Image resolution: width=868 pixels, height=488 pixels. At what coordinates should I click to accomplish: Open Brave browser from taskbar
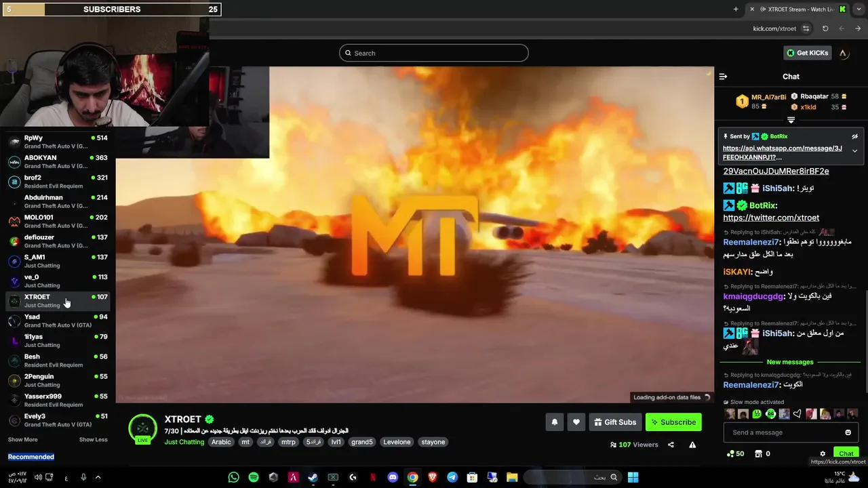(x=433, y=477)
